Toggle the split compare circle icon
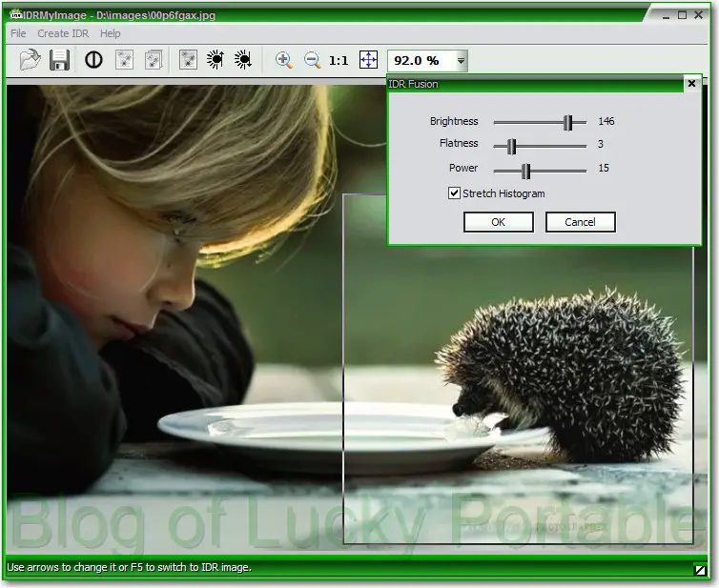This screenshot has height=588, width=719. pyautogui.click(x=93, y=60)
